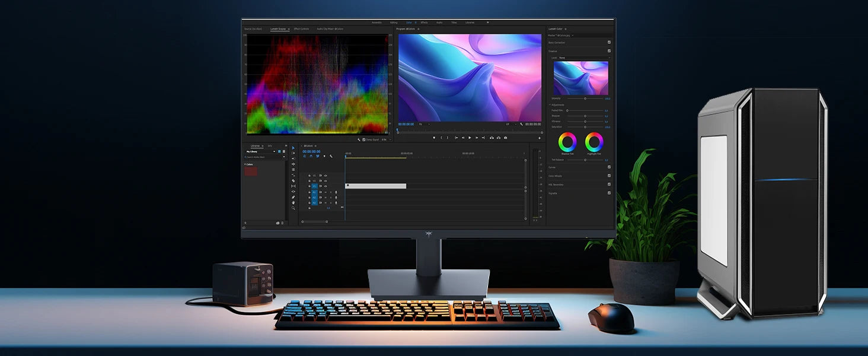Click the Curves section heading
Screen dimensions: 868x356
553,167
